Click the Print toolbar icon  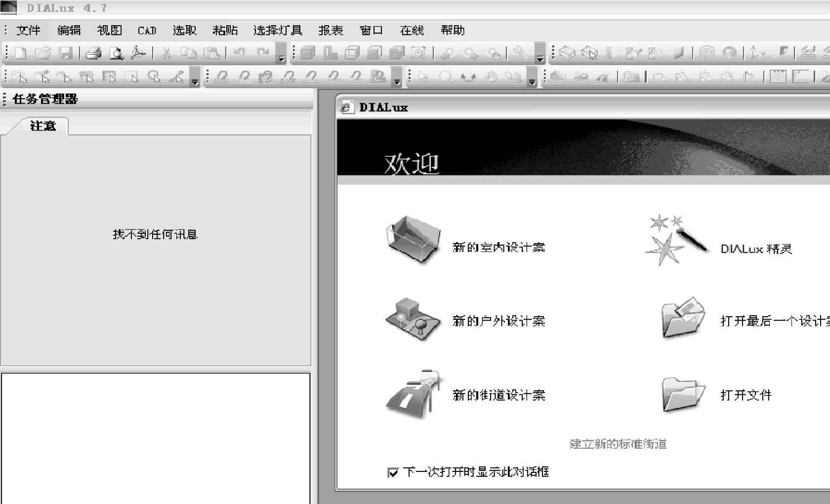pos(93,53)
